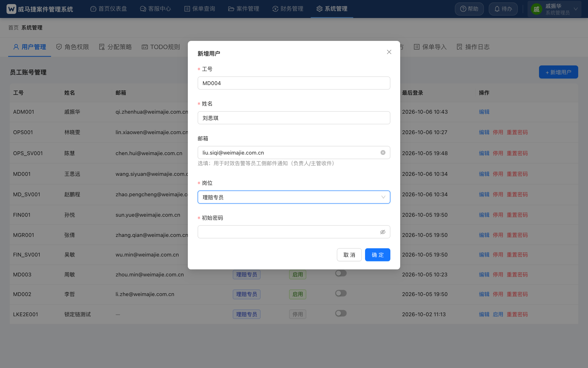Open the 客服中心 menu
Screen dimensions: 588x368
coord(155,9)
